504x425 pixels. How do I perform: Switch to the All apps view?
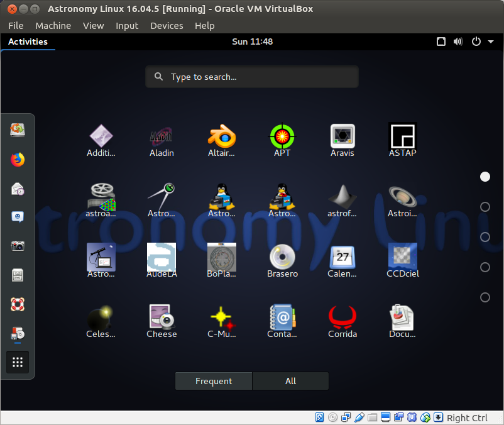tap(290, 381)
